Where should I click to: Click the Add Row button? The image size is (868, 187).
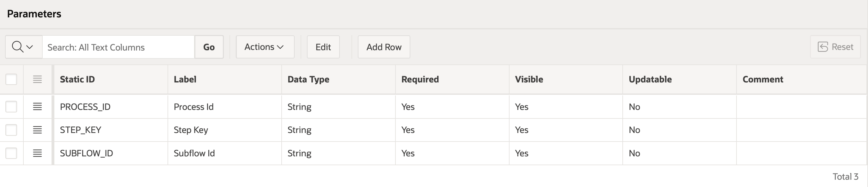[x=384, y=47]
